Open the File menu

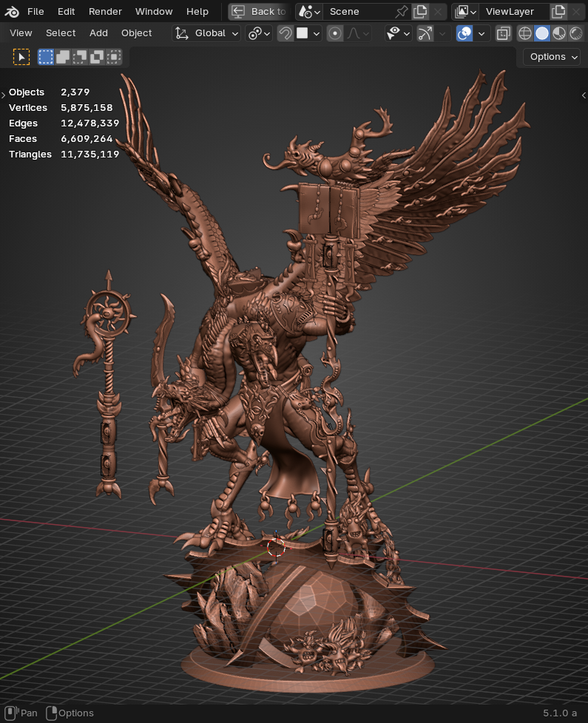[x=36, y=12]
